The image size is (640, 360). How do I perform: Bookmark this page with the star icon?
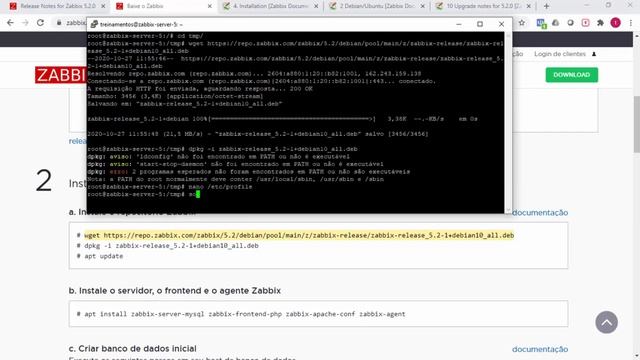click(522, 23)
